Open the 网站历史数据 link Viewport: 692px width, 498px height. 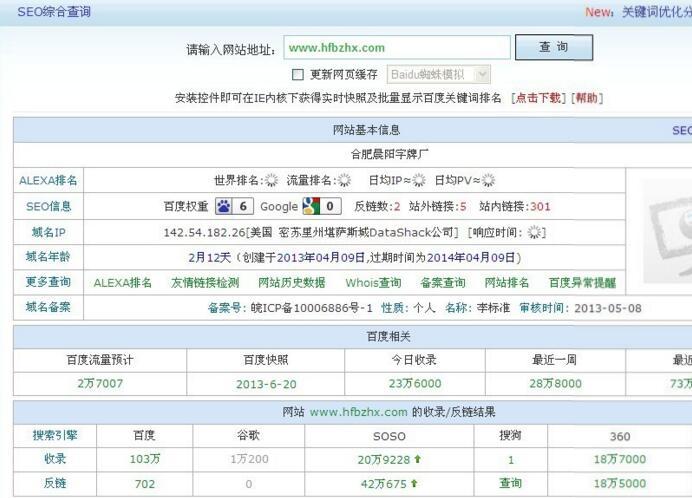pyautogui.click(x=291, y=283)
